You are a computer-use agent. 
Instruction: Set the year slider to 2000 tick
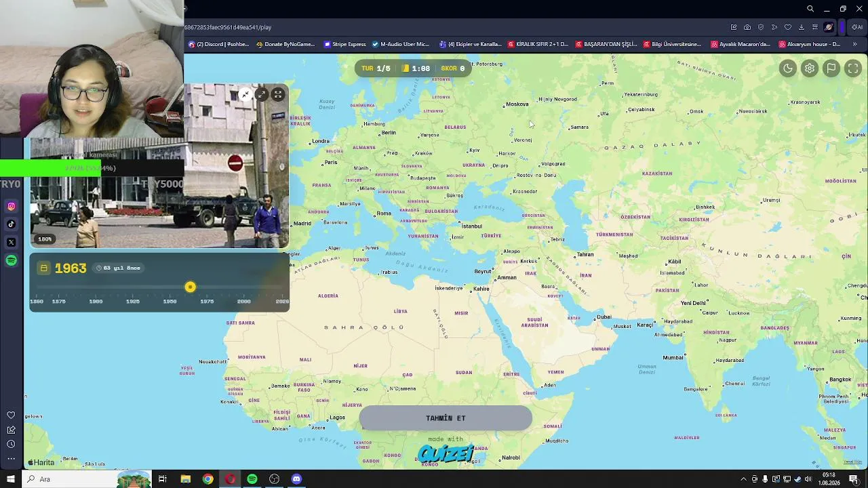click(243, 301)
